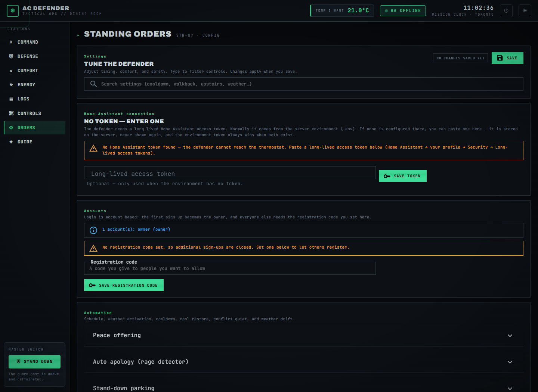The width and height of the screenshot is (538, 392).
Task: Click the Registration code input field
Action: tap(230, 268)
